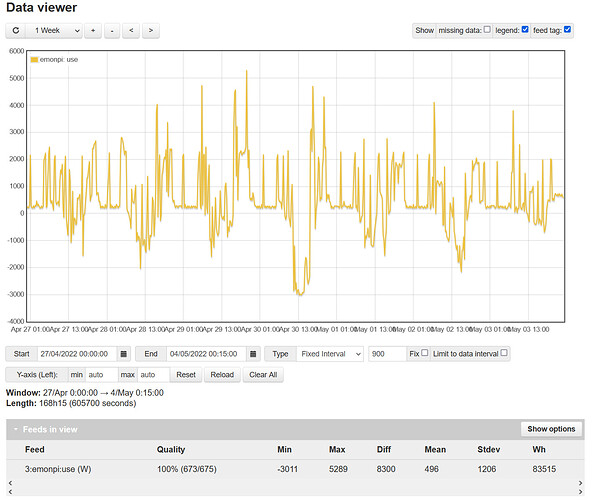
Task: Click the upper horizontal scrollbar left arrow
Action: [10, 483]
